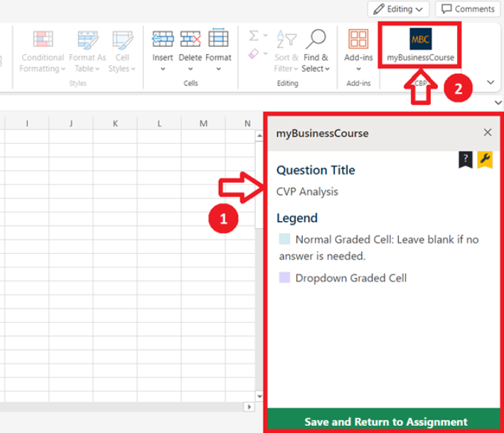Select column I header
The width and height of the screenshot is (504, 433).
27,124
